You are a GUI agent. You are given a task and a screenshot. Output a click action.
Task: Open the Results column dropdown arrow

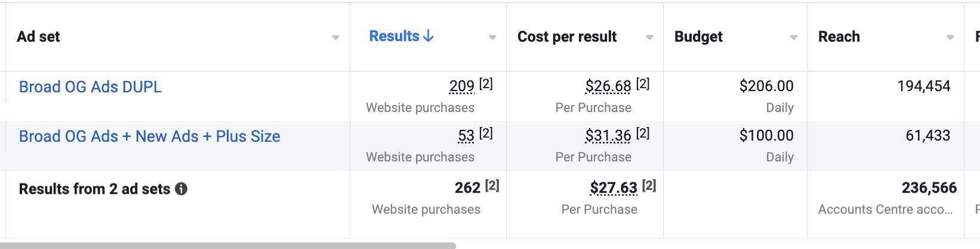pos(492,38)
